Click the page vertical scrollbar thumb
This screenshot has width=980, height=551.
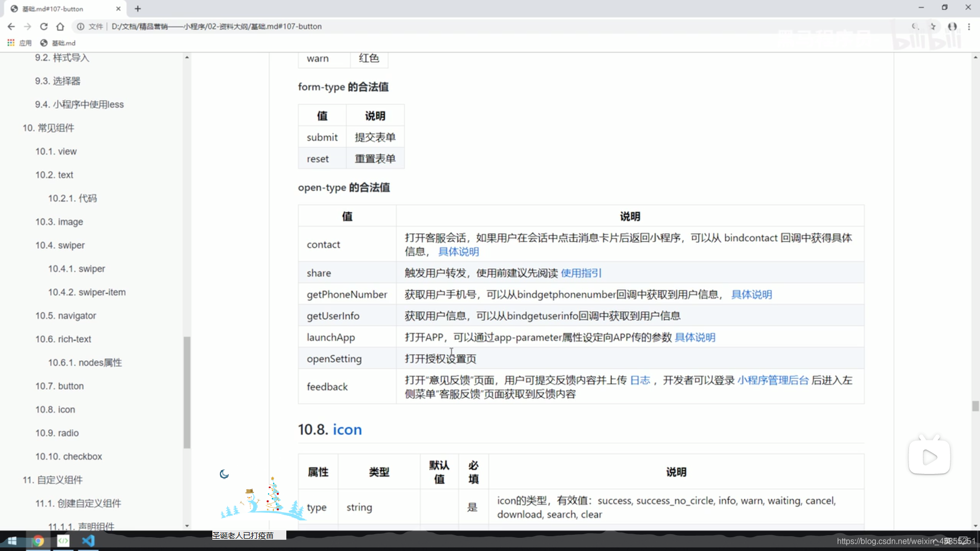point(975,406)
